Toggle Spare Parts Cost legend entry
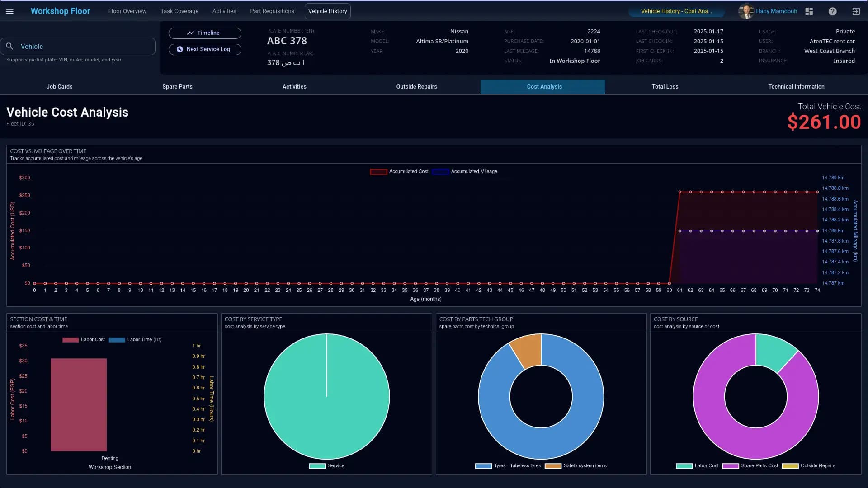The width and height of the screenshot is (868, 488). tap(750, 466)
